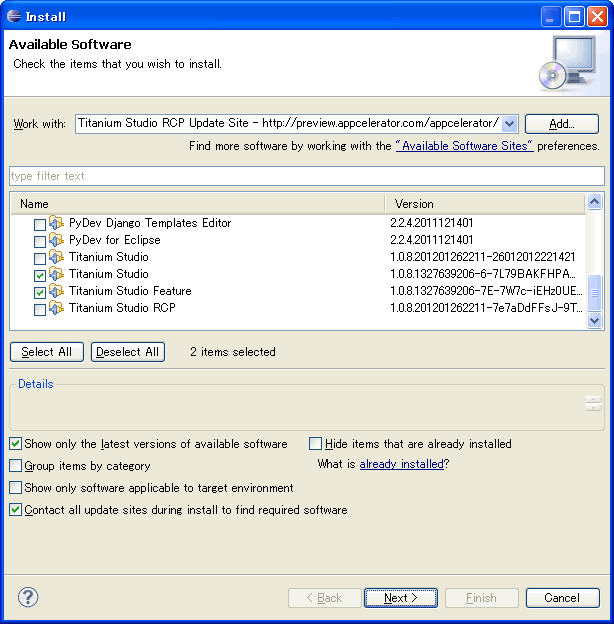Click the Add... button
Viewport: 614px width, 624px height.
point(561,124)
